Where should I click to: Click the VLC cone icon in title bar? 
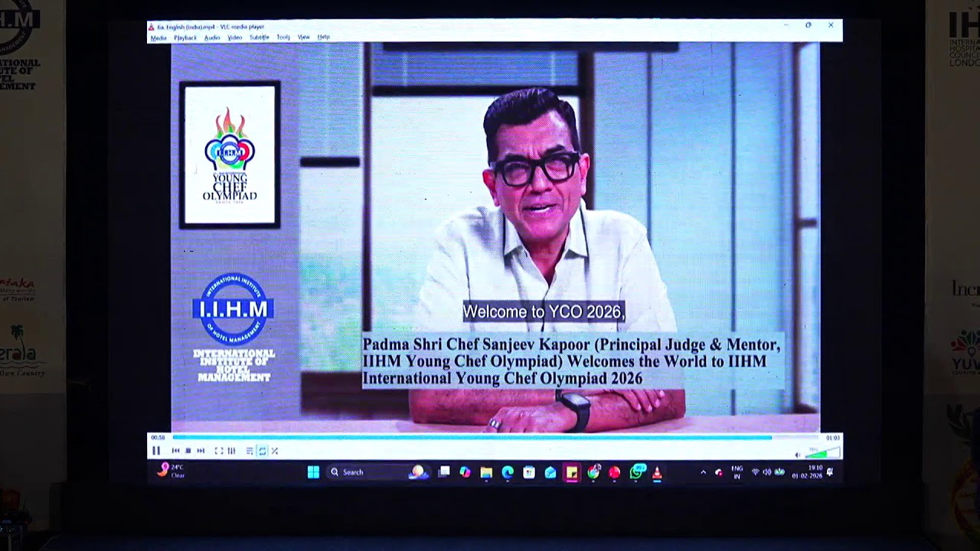click(152, 27)
